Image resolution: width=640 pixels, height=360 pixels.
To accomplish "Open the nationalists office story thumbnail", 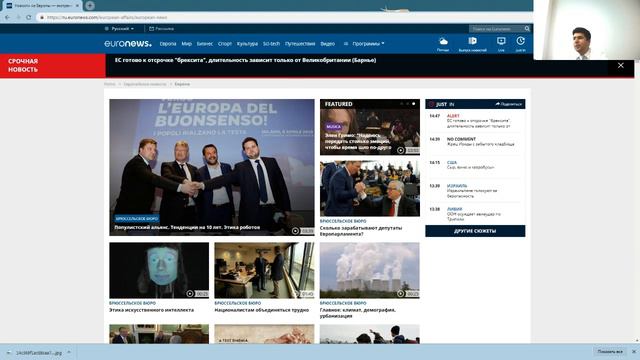I will tap(264, 270).
